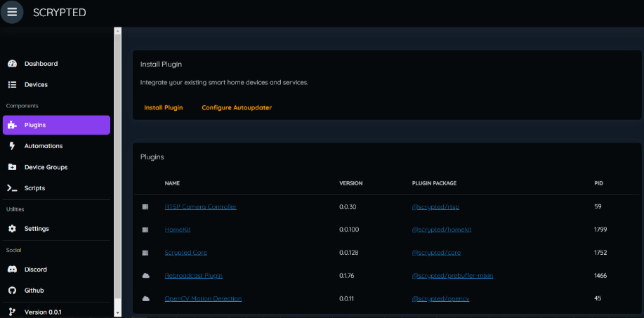Click the Dashboard gauge icon
The image size is (644, 318).
click(13, 64)
